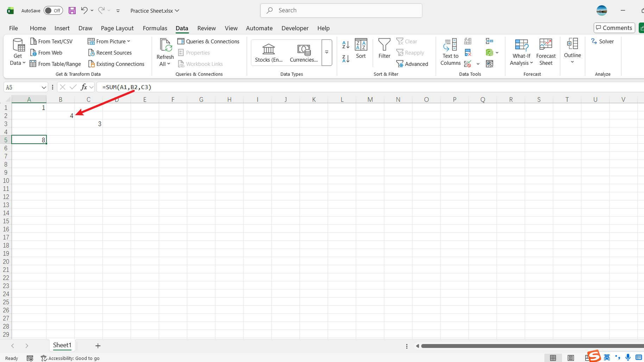Apply Currencies data type
The height and width of the screenshot is (362, 644).
304,53
